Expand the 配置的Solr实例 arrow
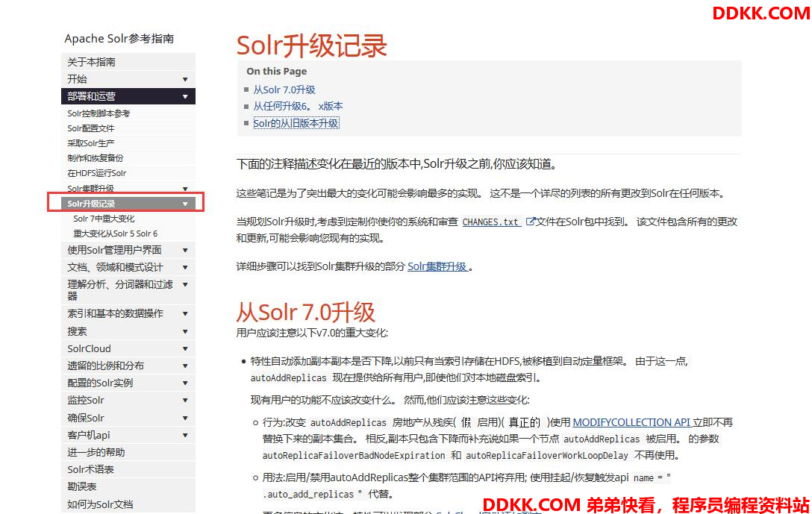This screenshot has width=812, height=514. point(185,383)
